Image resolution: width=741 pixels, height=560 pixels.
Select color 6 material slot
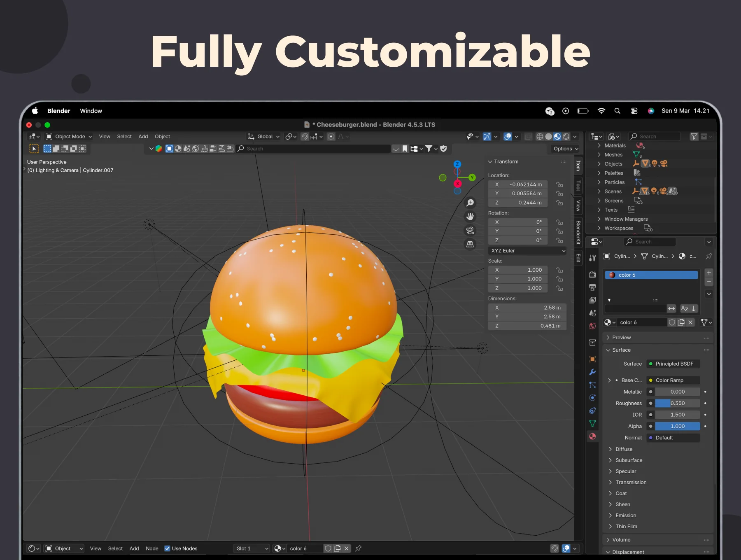tap(651, 275)
